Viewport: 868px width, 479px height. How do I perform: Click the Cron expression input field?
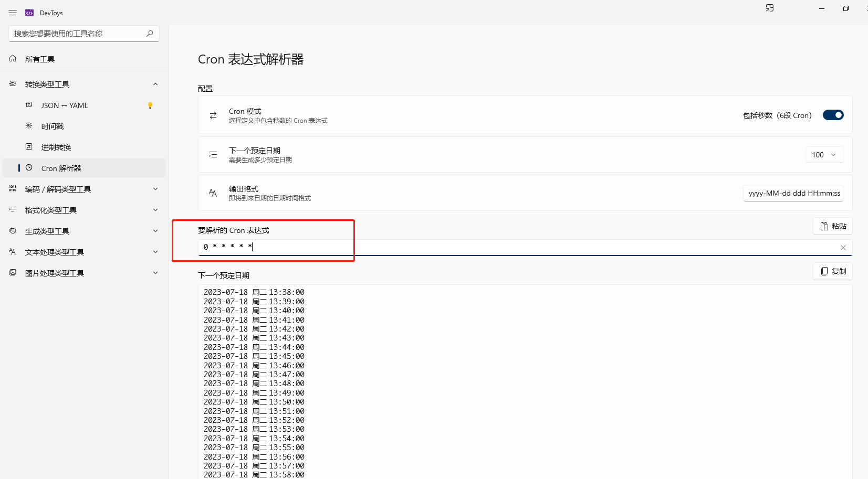[525, 248]
